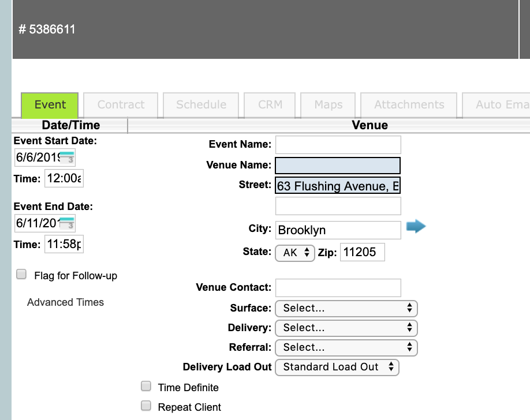Open the Attachments tab

tap(409, 105)
